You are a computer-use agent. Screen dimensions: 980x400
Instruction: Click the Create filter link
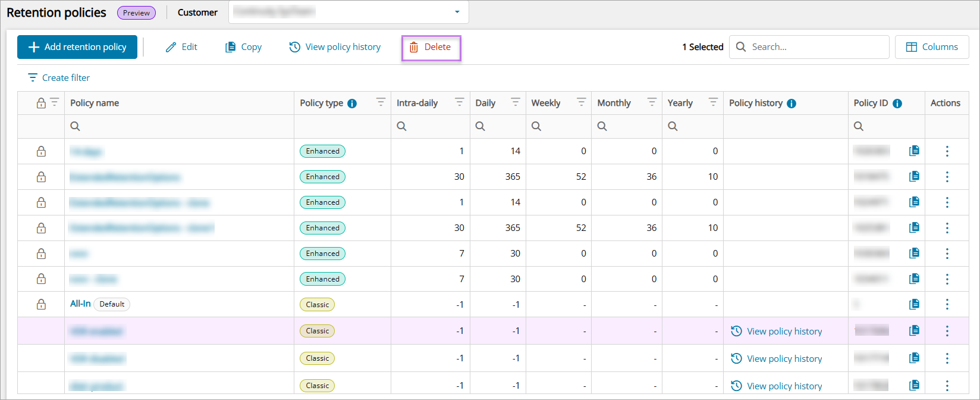(59, 78)
